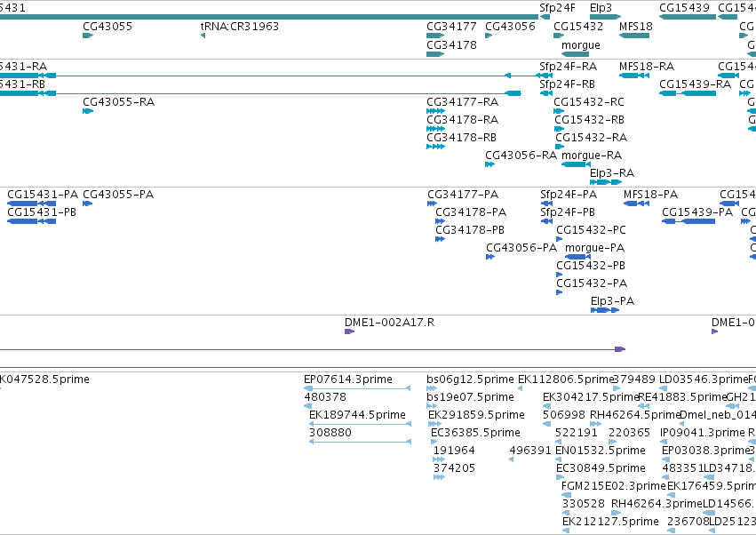Select the 506998 EST label
756x535 pixels.
coord(564,415)
